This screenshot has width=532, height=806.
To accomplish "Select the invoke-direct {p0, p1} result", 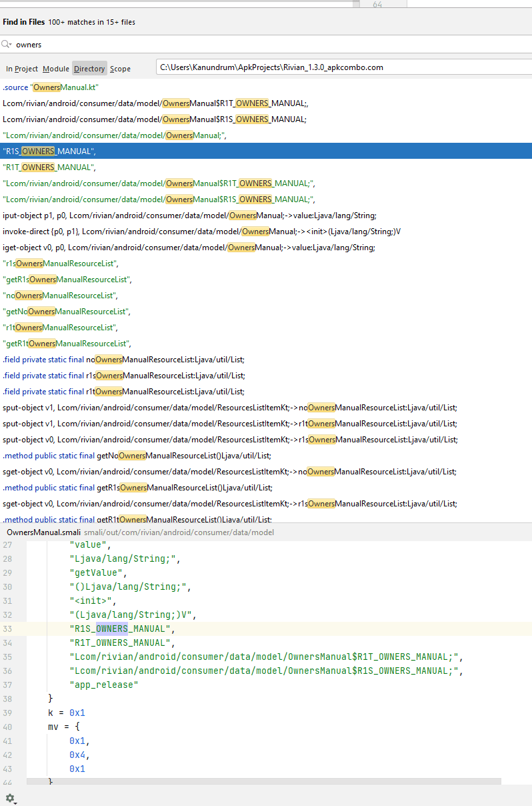I will click(266, 232).
